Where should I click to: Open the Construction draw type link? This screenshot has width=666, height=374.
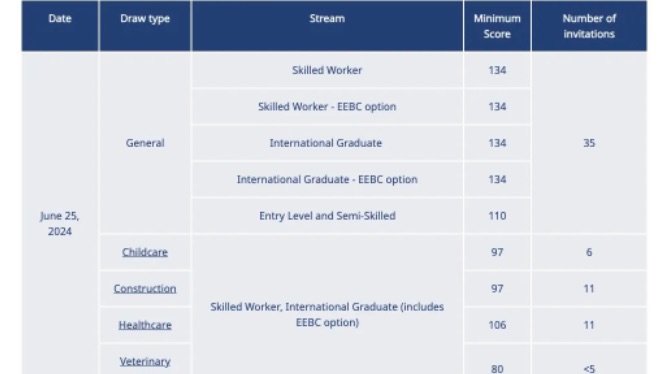coord(145,289)
